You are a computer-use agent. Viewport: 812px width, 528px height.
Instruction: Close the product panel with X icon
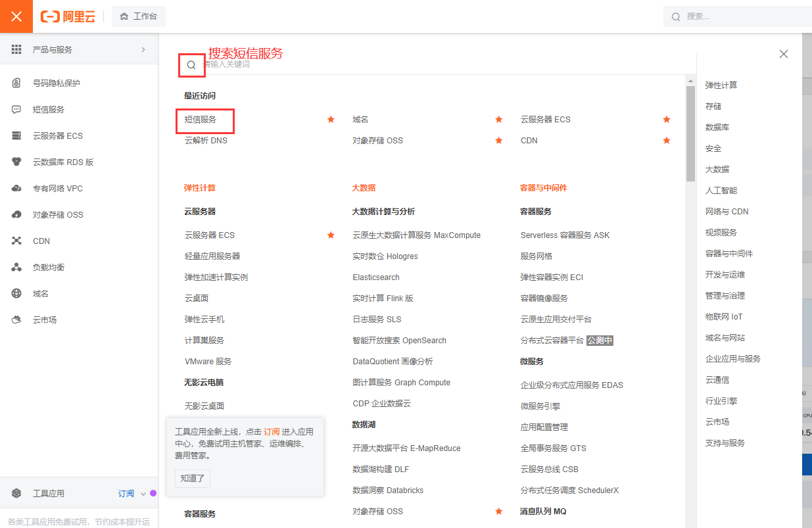coord(784,54)
